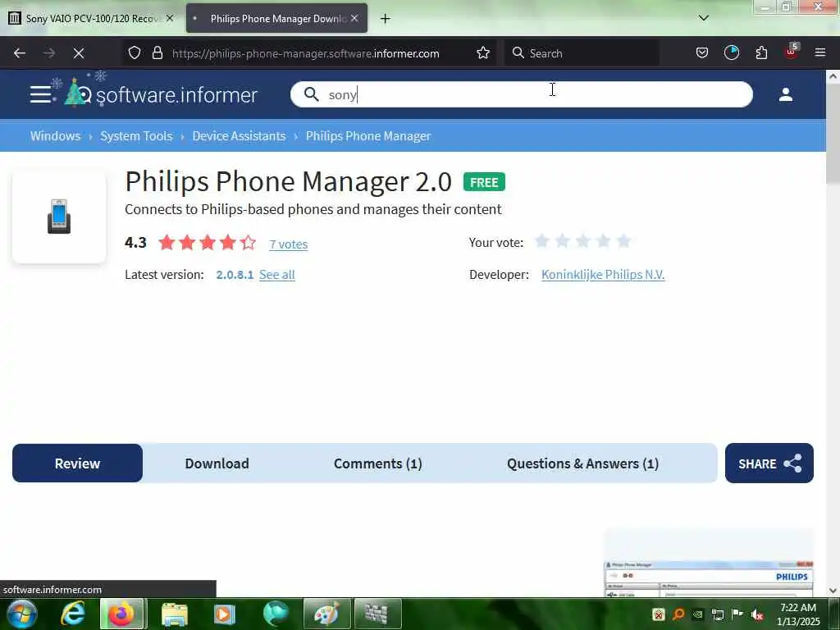Switch to the Download section tab
840x630 pixels.
(x=217, y=463)
